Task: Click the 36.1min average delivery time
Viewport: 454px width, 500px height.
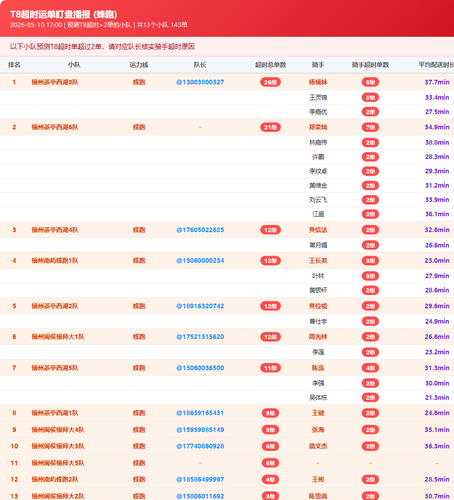Action: [x=437, y=214]
